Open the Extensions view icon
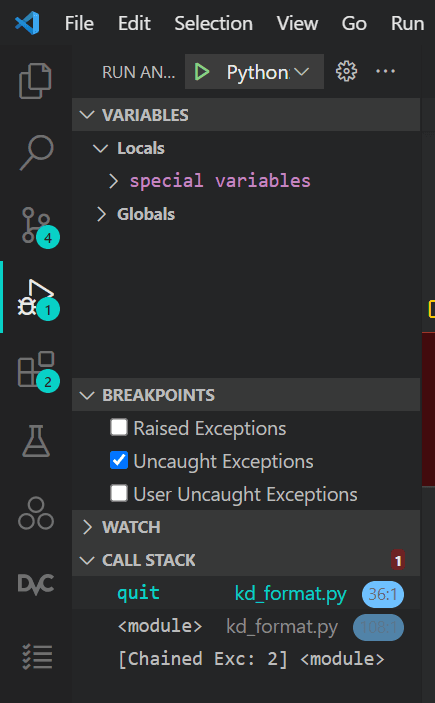 pyautogui.click(x=38, y=372)
